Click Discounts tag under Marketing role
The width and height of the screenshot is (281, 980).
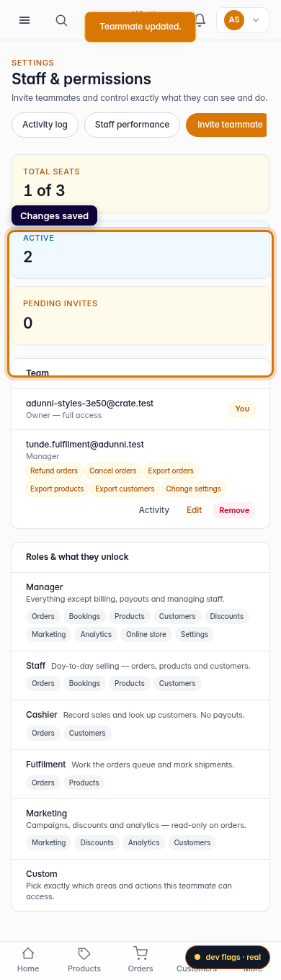(x=97, y=842)
